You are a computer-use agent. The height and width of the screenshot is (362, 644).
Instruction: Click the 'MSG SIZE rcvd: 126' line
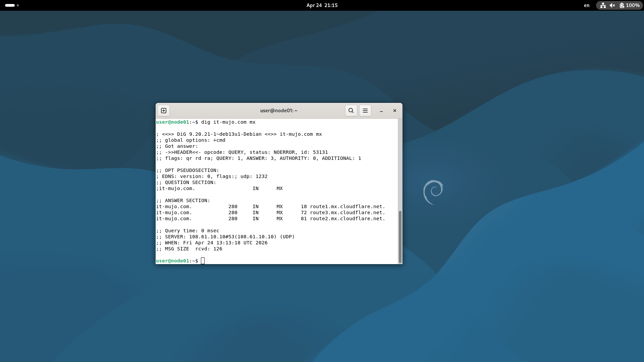pos(189,249)
